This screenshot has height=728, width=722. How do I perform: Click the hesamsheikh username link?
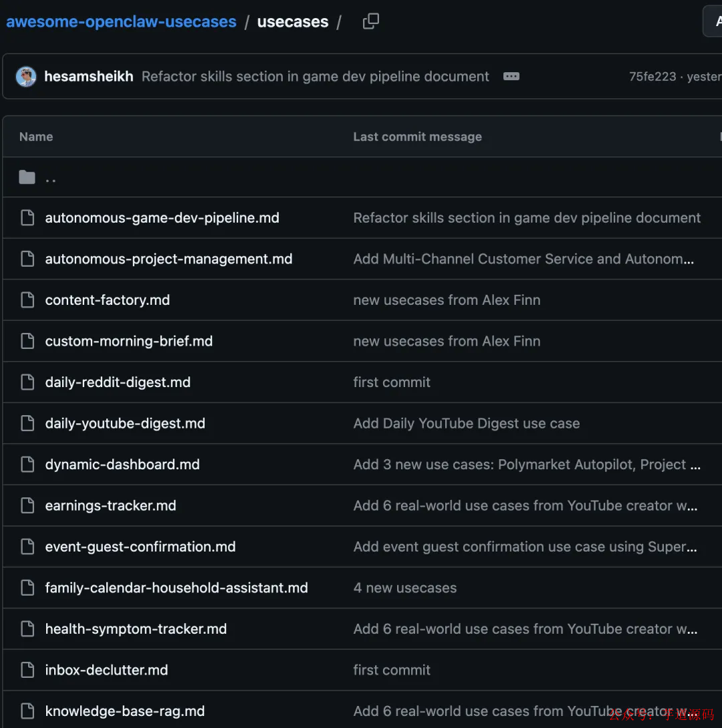(x=88, y=76)
